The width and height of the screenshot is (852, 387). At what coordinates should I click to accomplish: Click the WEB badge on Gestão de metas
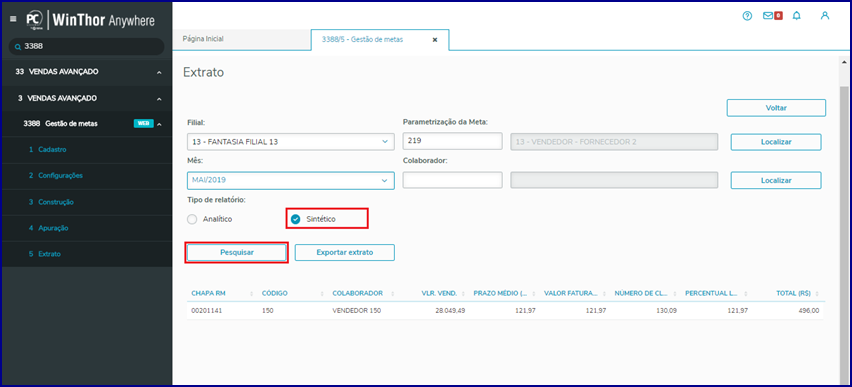click(x=143, y=124)
